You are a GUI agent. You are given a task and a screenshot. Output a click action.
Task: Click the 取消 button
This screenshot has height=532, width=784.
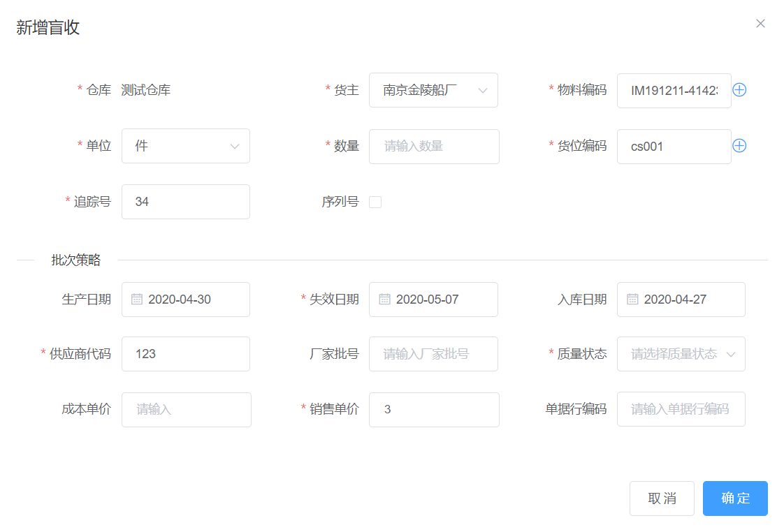pyautogui.click(x=662, y=498)
